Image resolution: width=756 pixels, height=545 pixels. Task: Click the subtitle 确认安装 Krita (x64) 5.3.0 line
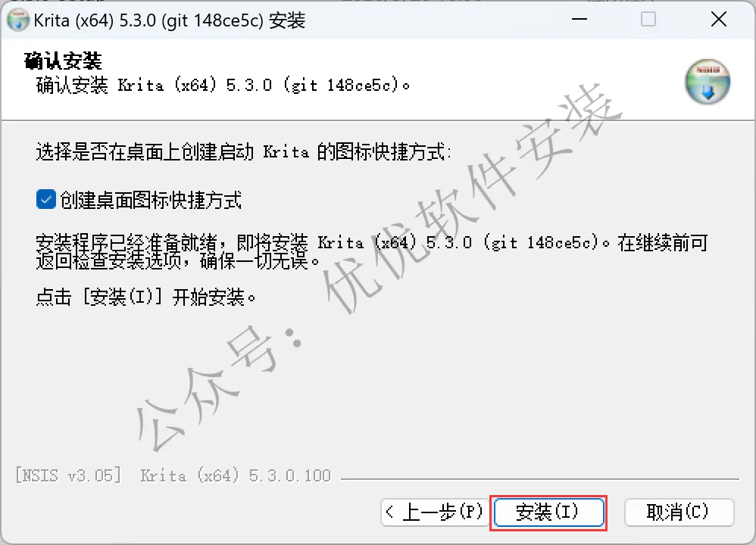223,86
